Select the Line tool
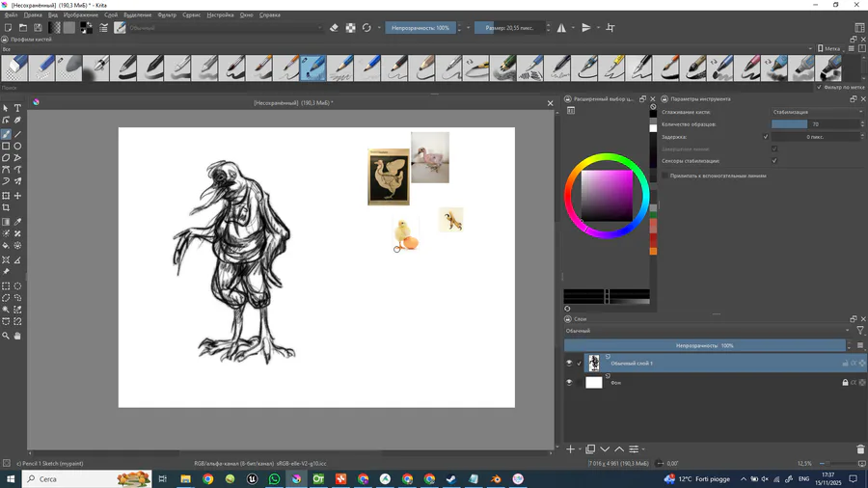Screen dimensions: 868x488 [17, 134]
